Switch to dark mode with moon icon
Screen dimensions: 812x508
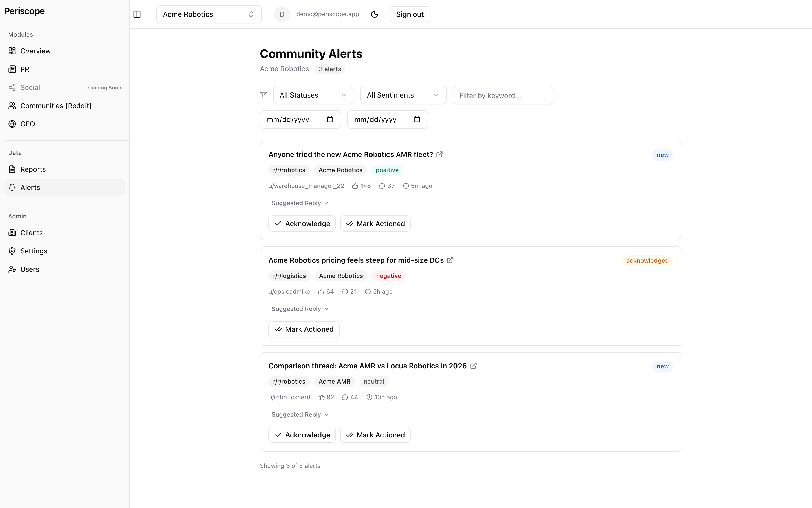click(x=375, y=14)
